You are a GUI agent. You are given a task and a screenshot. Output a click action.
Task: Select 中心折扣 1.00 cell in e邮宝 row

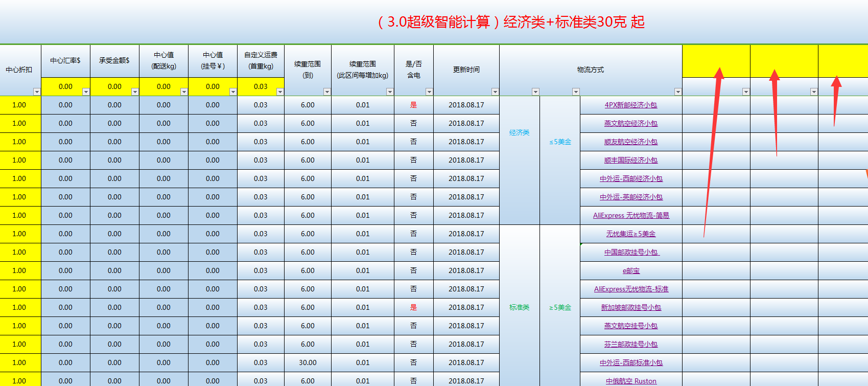tap(19, 270)
